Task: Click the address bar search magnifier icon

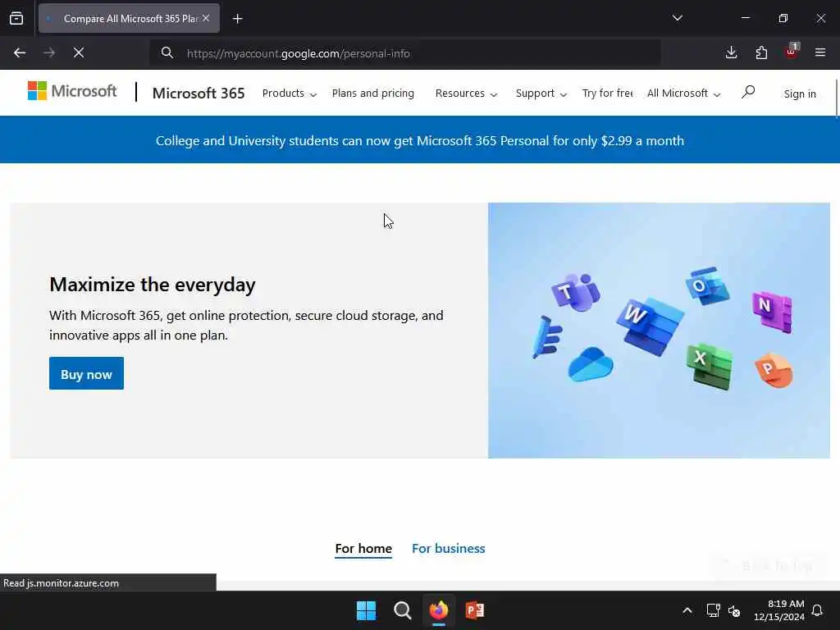Action: click(167, 52)
